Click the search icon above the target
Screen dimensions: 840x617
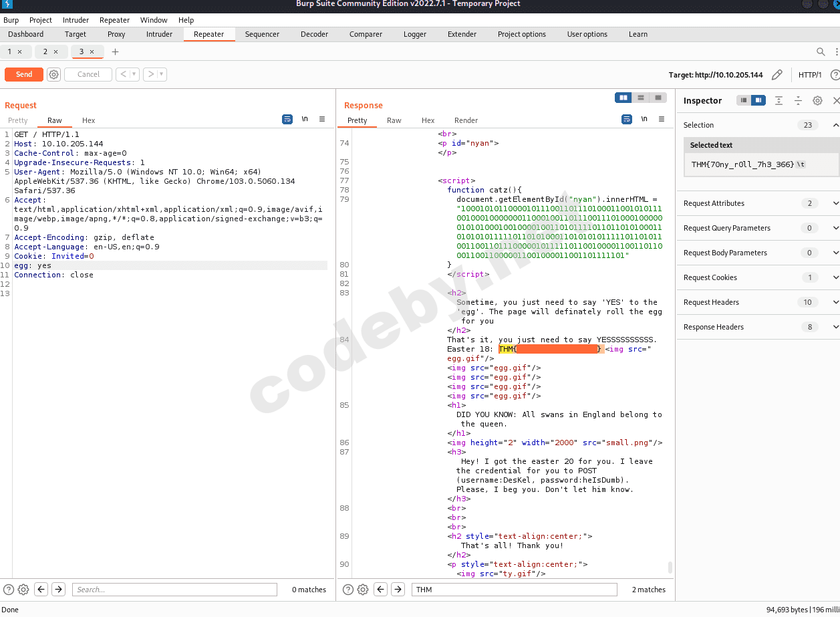[821, 51]
